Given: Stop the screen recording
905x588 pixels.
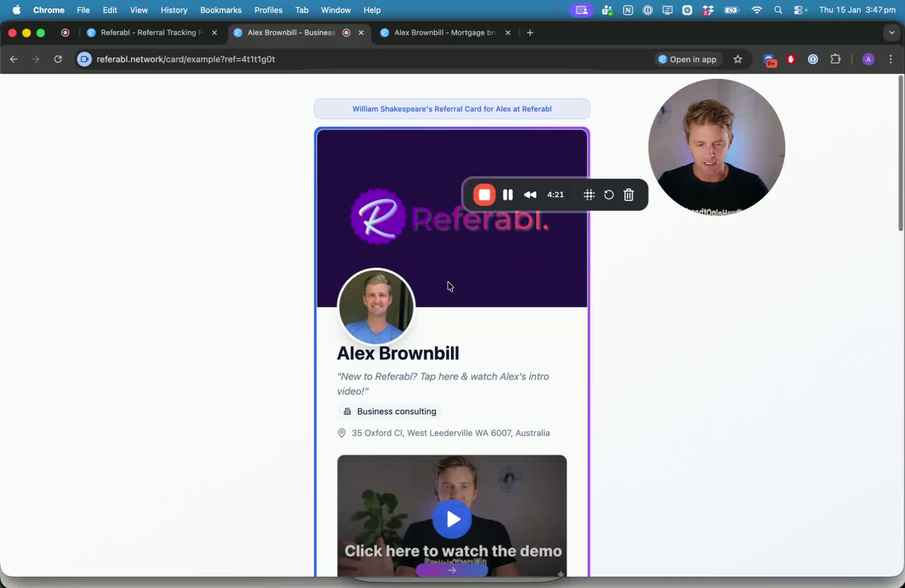Looking at the screenshot, I should (484, 195).
